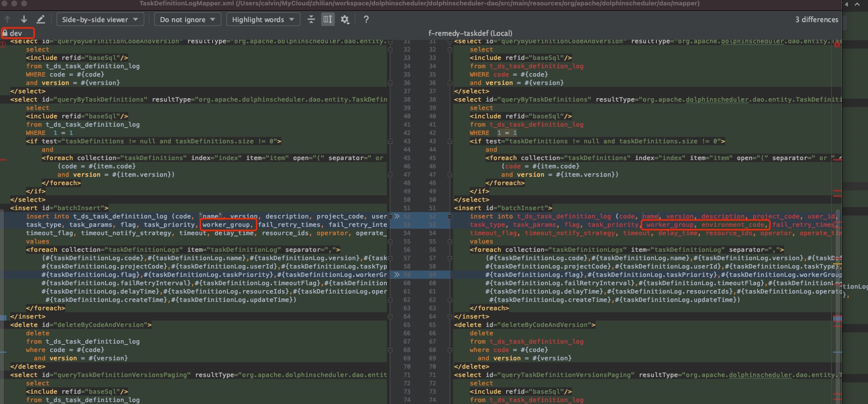Toggle synchronize scrolling button
This screenshot has height=404, width=868.
(x=327, y=19)
